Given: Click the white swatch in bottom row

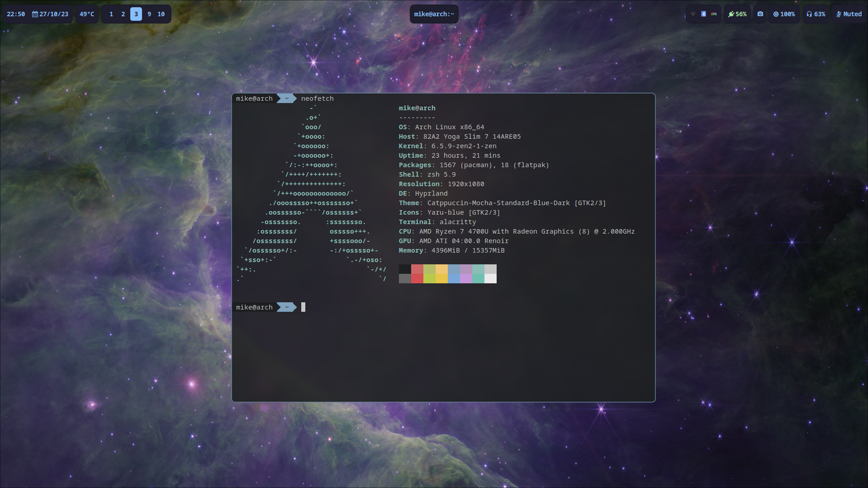Looking at the screenshot, I should [490, 279].
